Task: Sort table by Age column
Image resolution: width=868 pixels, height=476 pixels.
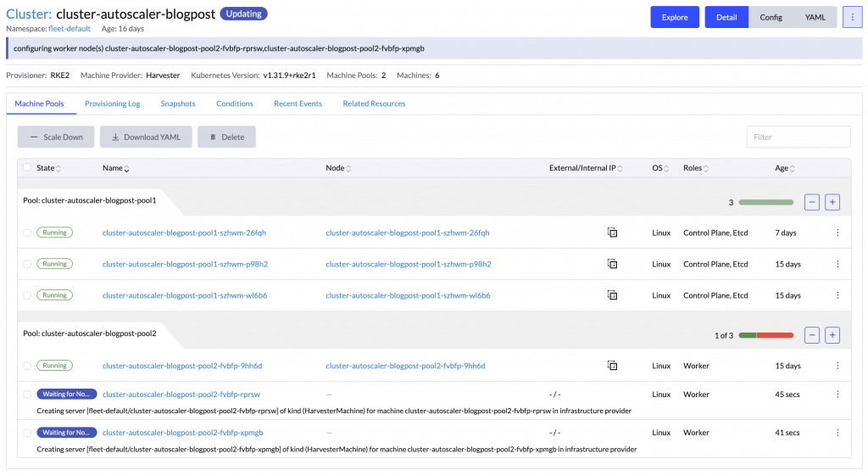Action: 785,168
